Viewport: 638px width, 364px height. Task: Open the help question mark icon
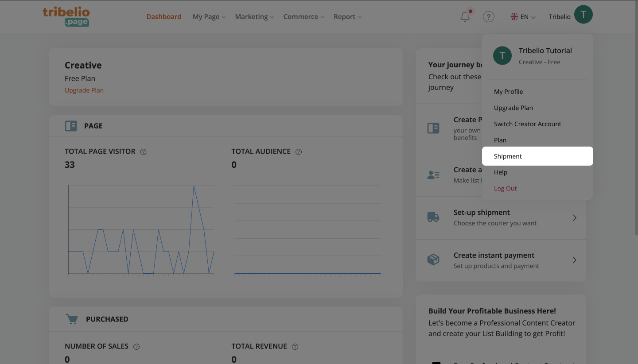tap(488, 17)
